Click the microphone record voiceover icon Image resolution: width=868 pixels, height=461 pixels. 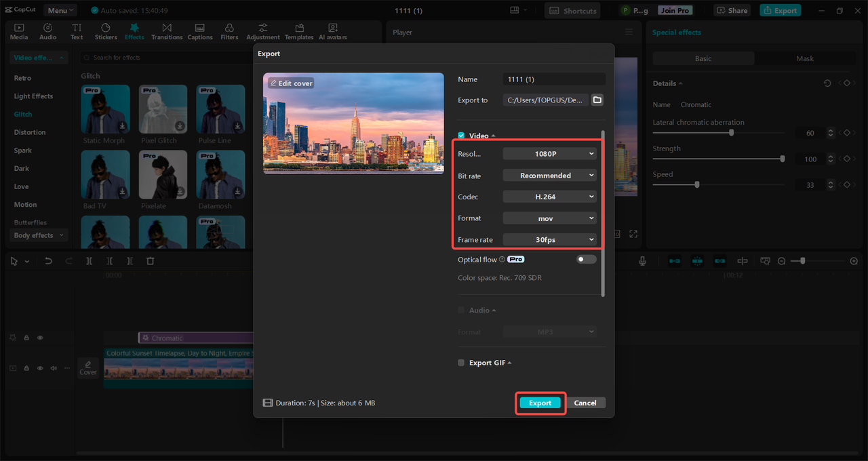(x=643, y=261)
